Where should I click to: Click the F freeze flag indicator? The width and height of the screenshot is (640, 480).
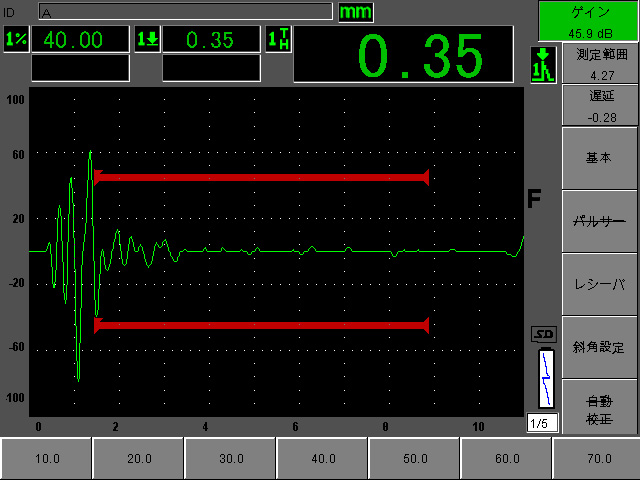pos(534,199)
